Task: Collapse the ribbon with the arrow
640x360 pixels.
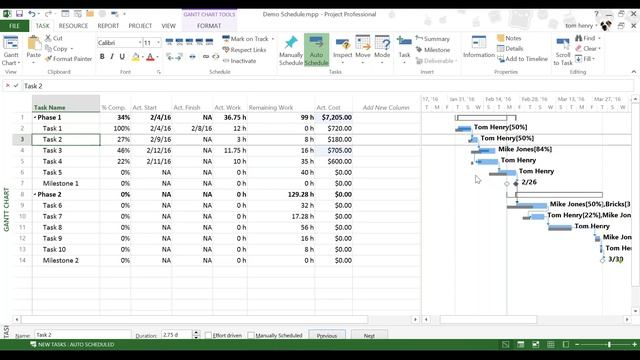Action: click(x=633, y=72)
